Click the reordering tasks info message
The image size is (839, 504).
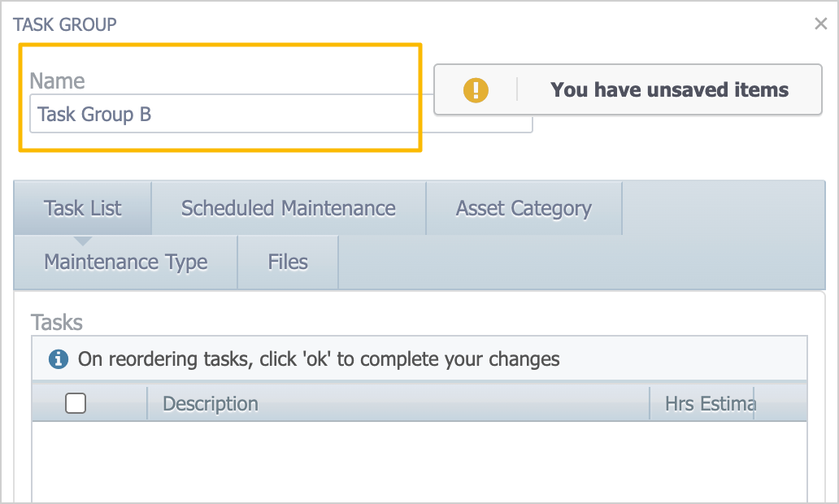coord(319,358)
